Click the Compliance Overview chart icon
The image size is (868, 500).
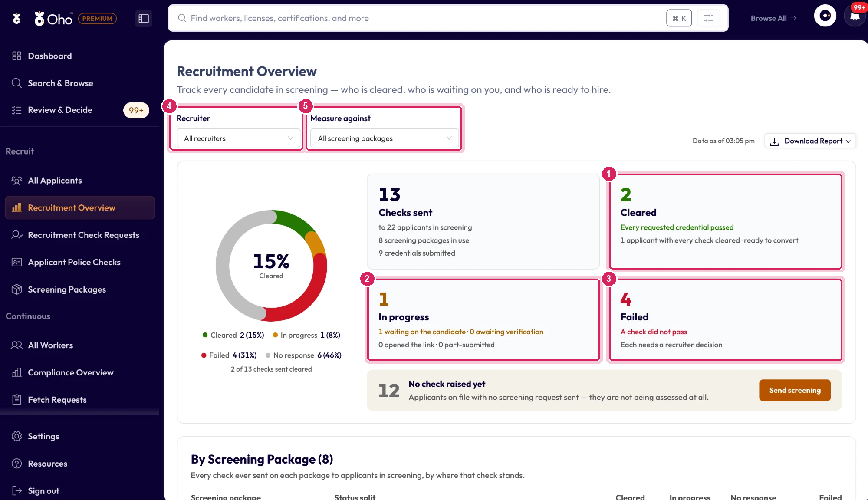(16, 372)
